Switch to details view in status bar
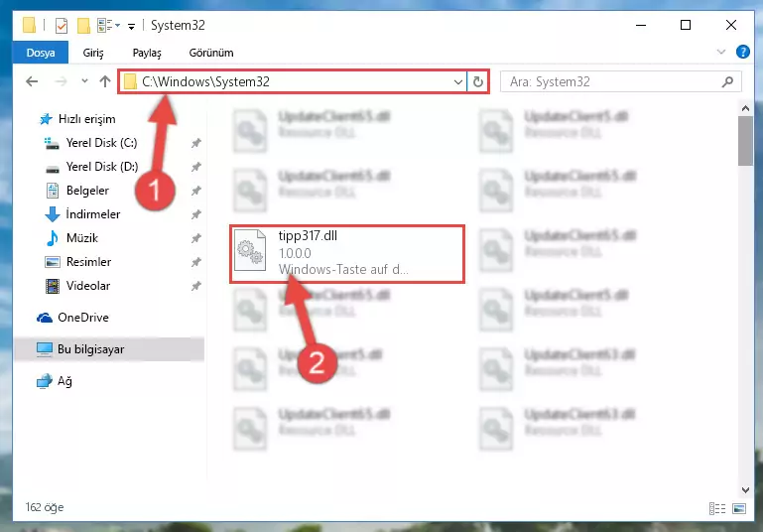 717,508
